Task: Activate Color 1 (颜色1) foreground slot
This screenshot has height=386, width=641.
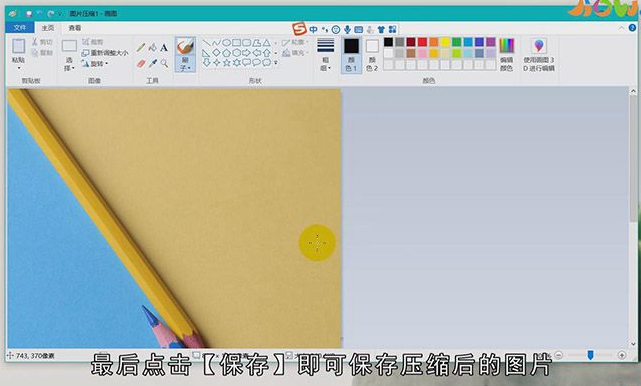Action: (351, 55)
